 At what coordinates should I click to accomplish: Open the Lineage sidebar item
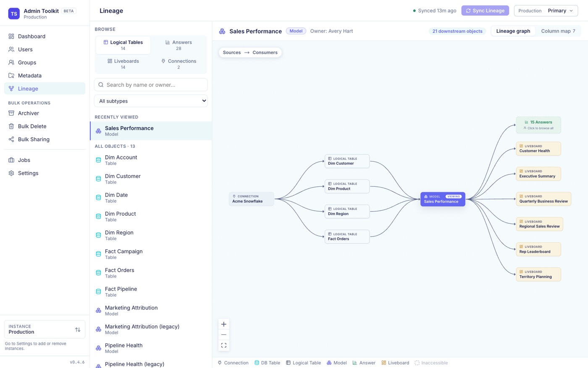point(45,88)
